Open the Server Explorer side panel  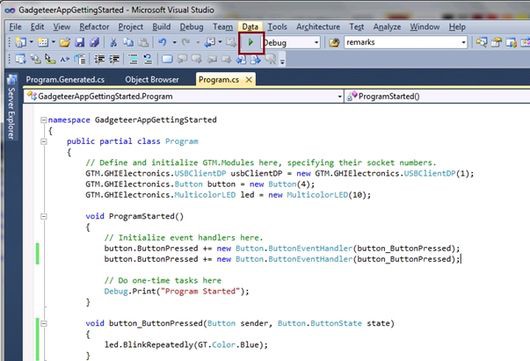pyautogui.click(x=11, y=108)
